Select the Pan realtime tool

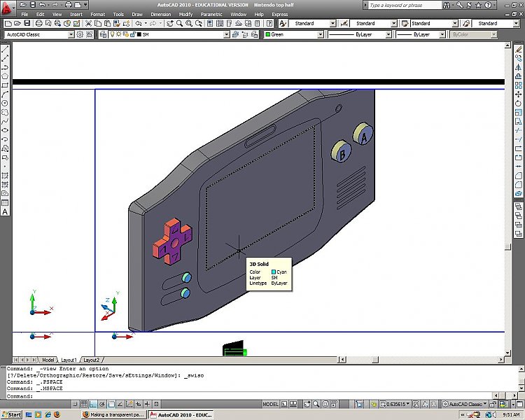click(170, 23)
